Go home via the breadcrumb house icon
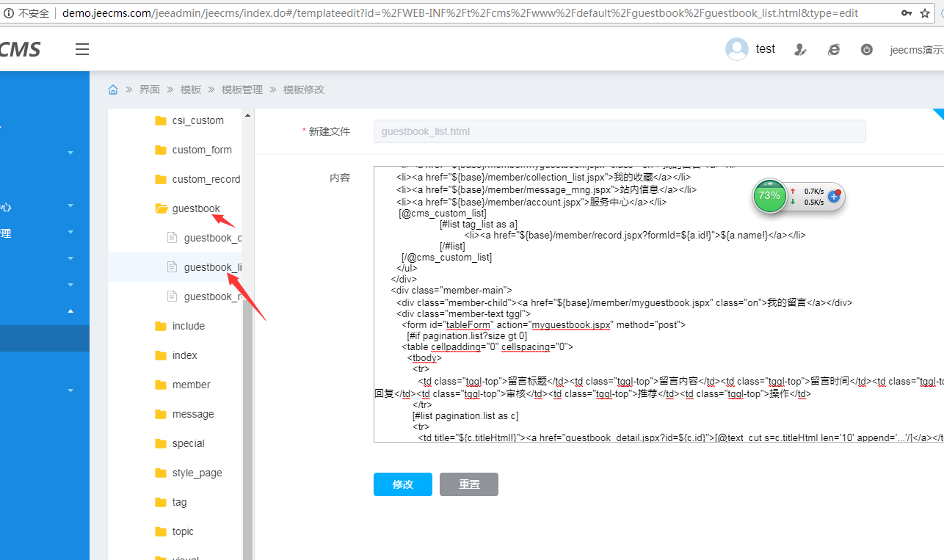Image resolution: width=944 pixels, height=560 pixels. coord(113,90)
